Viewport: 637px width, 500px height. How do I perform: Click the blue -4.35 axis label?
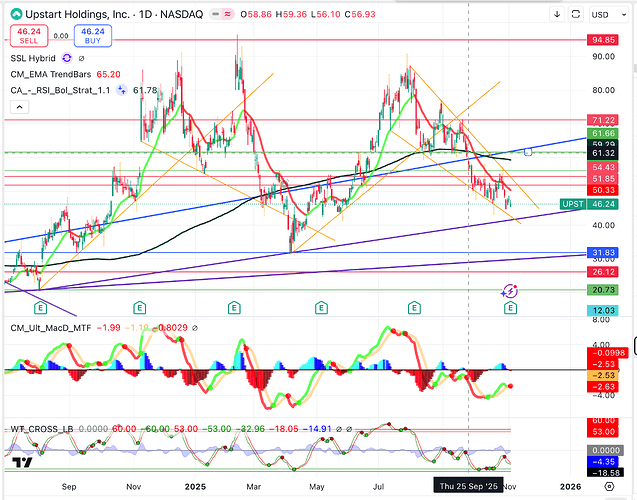tap(603, 461)
